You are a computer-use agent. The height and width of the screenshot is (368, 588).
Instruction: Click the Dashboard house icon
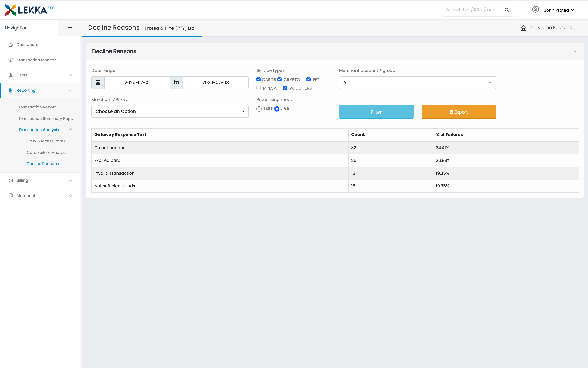tap(11, 45)
